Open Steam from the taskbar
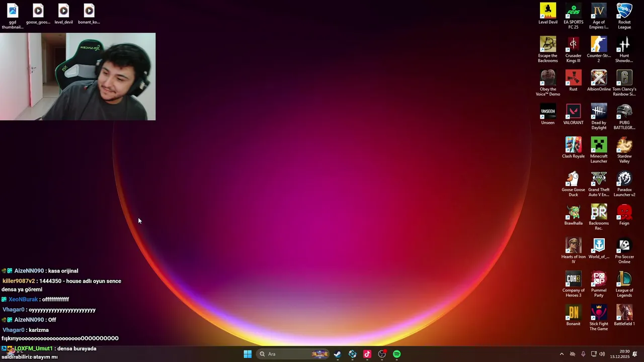The height and width of the screenshot is (362, 644). (x=338, y=354)
